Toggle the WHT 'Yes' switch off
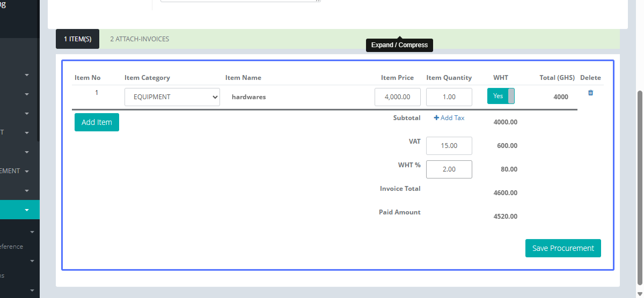The height and width of the screenshot is (298, 644). pos(501,96)
